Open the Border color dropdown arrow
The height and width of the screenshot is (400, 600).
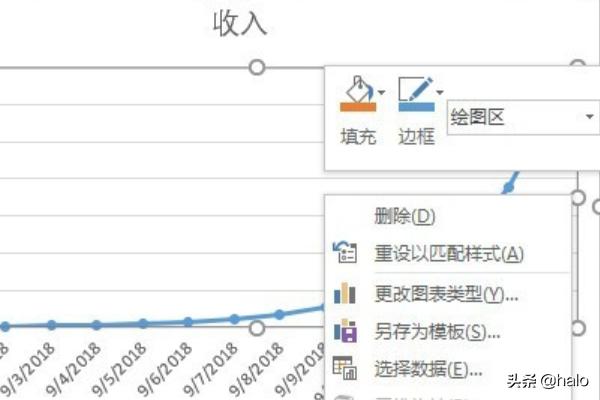tap(440, 92)
